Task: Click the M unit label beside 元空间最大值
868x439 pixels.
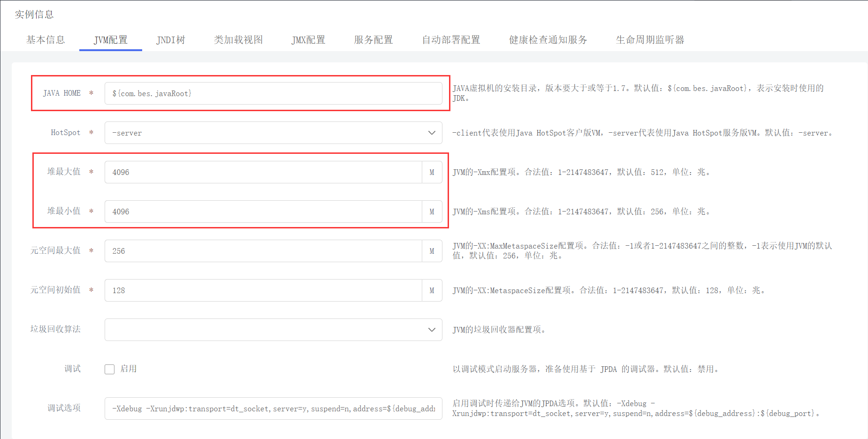Action: [431, 251]
